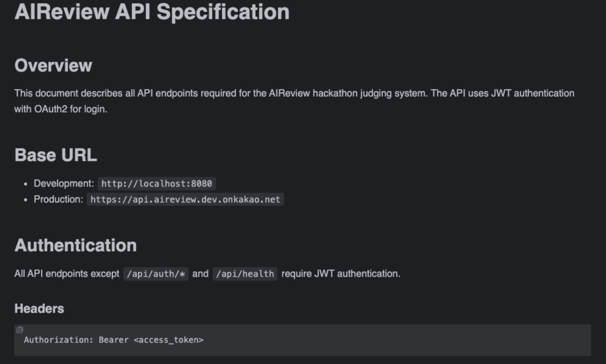The width and height of the screenshot is (606, 364).
Task: Click the 'with OAuth2 for login.' line
Action: click(61, 109)
